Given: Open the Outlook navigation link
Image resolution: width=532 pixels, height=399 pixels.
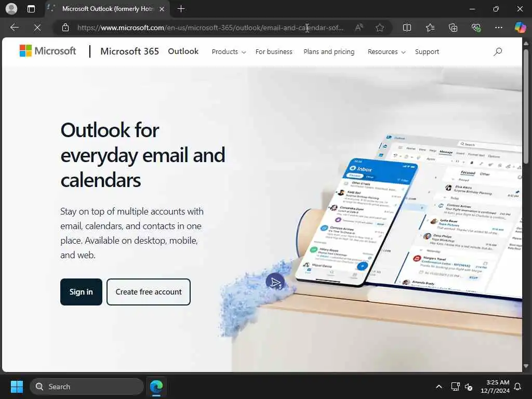Looking at the screenshot, I should click(x=183, y=51).
